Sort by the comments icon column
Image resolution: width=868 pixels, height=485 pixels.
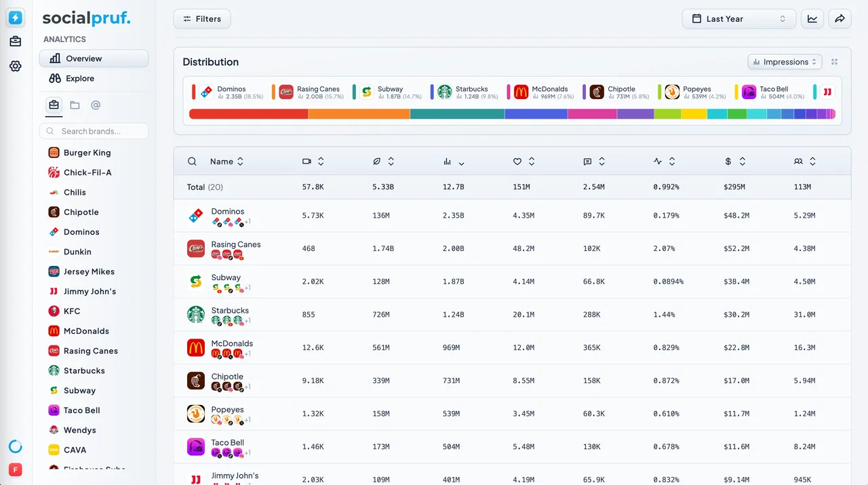point(594,161)
